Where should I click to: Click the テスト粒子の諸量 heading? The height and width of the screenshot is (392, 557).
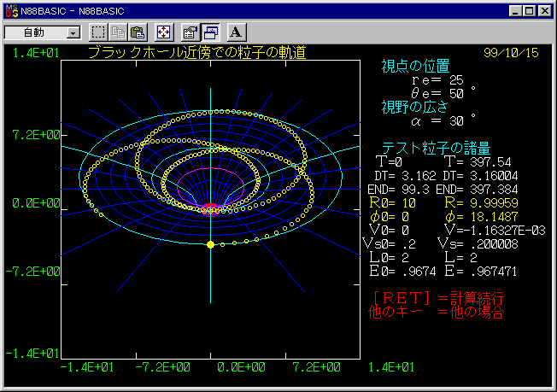point(436,147)
